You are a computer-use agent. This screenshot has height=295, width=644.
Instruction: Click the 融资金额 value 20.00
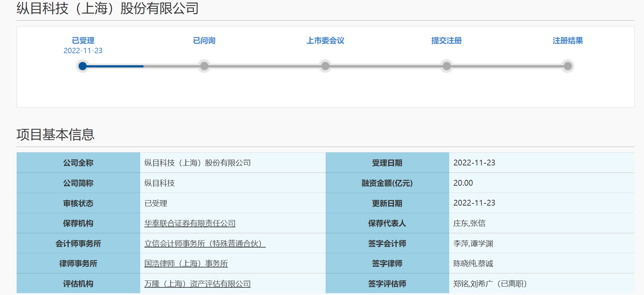463,183
